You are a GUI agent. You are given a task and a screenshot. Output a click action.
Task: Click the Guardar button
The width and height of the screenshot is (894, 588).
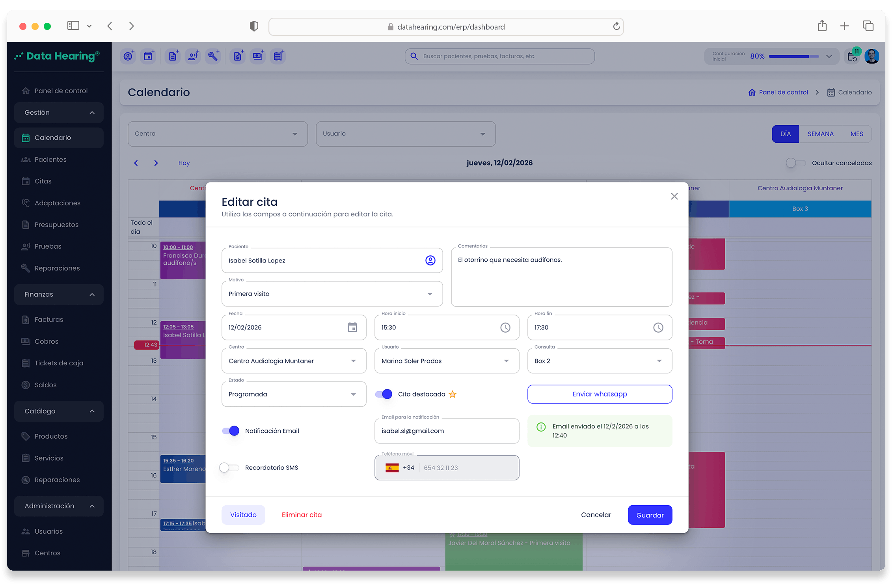(649, 515)
